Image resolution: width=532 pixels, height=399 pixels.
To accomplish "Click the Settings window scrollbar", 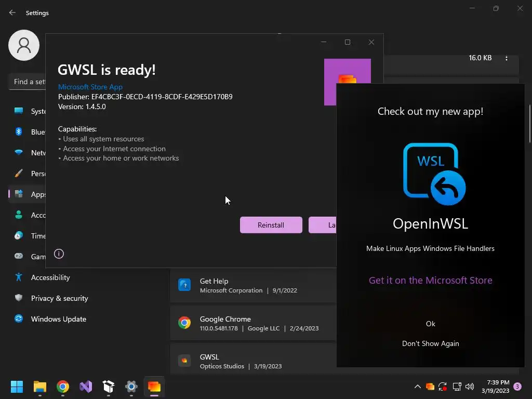I will (529, 124).
